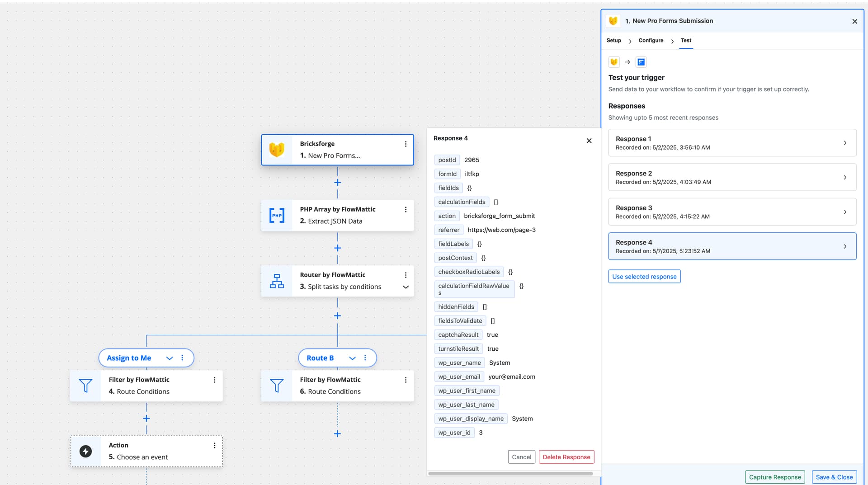The width and height of the screenshot is (868, 485).
Task: Click the formId field label
Action: click(447, 174)
